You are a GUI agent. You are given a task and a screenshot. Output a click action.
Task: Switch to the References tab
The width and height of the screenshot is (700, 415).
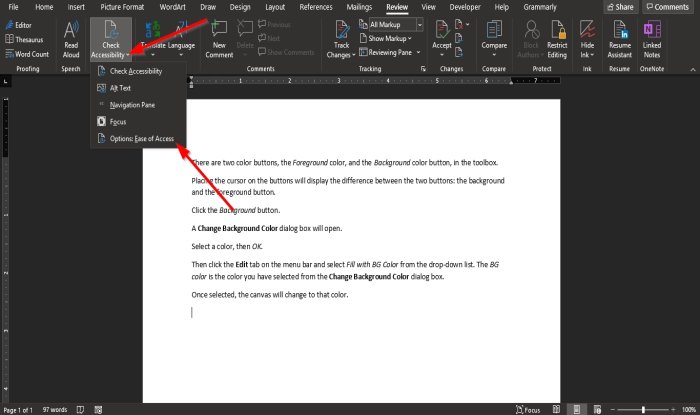[x=316, y=7]
